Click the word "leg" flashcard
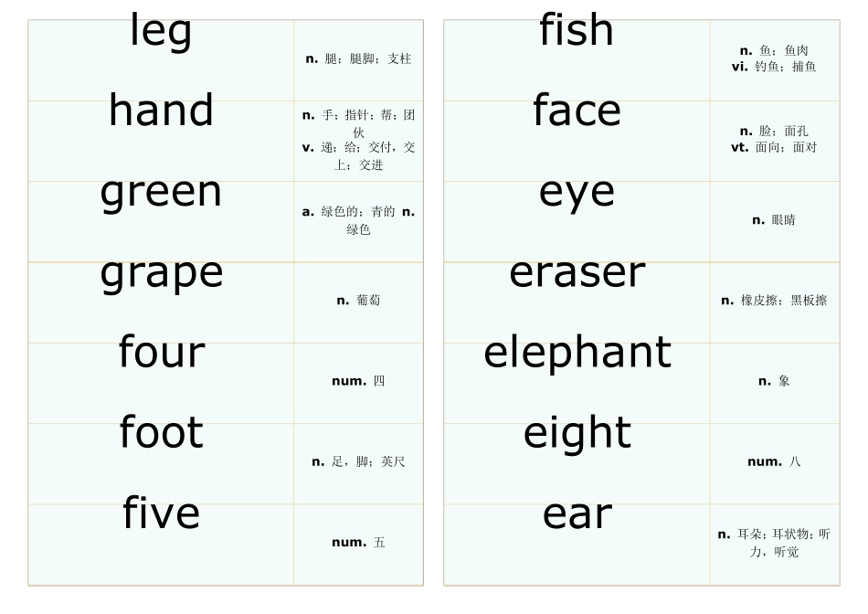This screenshot has height=614, width=868. pos(161,32)
